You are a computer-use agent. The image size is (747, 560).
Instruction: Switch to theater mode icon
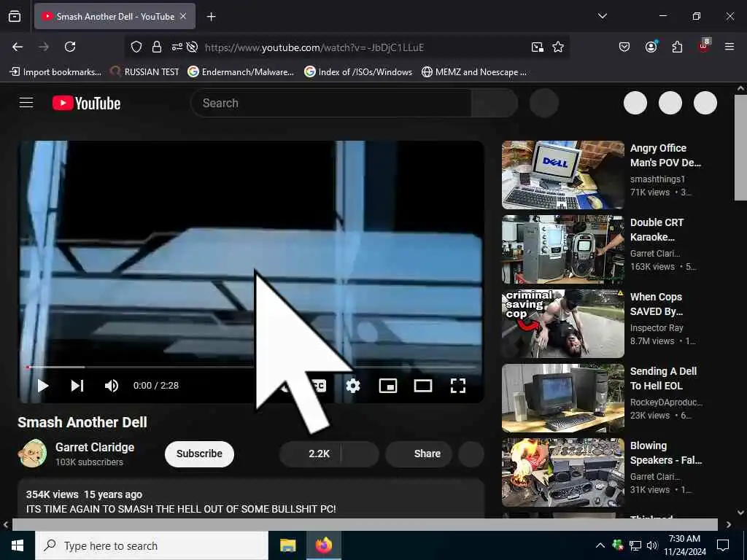coord(423,386)
